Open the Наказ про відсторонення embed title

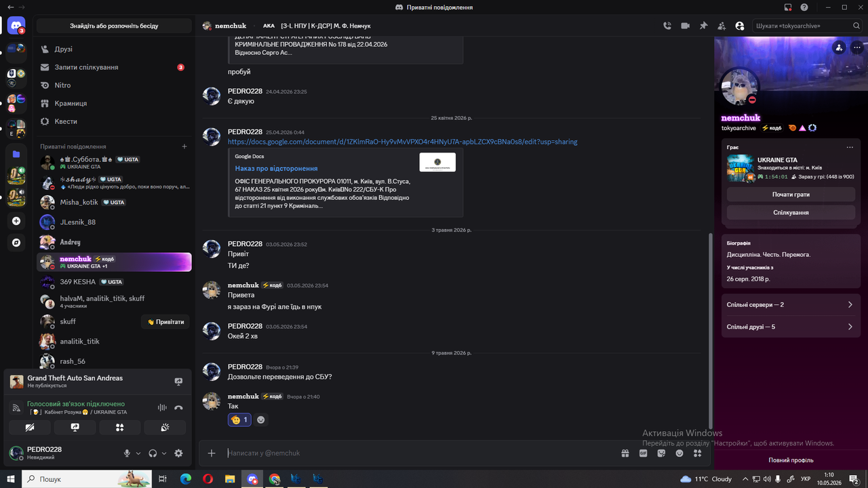coord(276,168)
